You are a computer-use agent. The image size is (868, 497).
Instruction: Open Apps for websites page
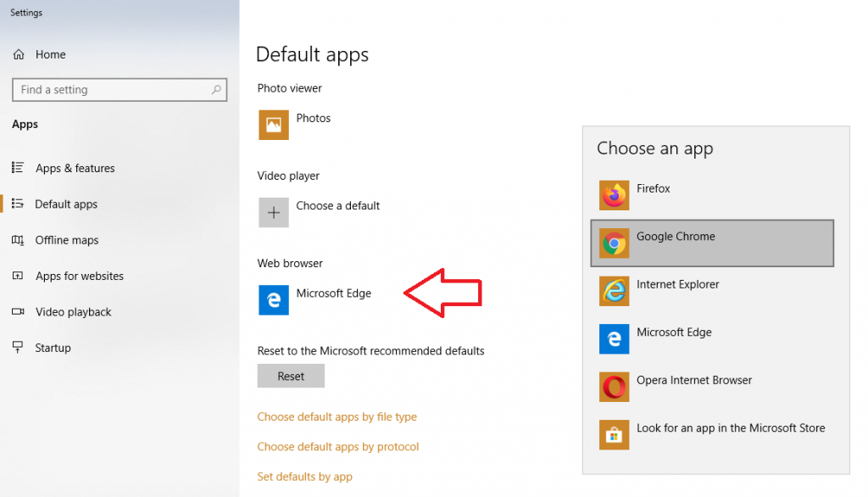pyautogui.click(x=79, y=276)
